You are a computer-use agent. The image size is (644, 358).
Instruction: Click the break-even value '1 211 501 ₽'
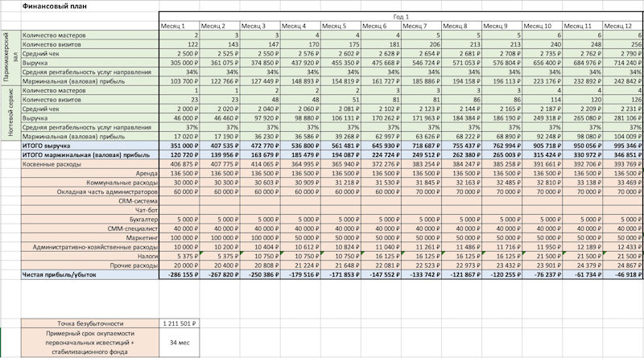(179, 323)
